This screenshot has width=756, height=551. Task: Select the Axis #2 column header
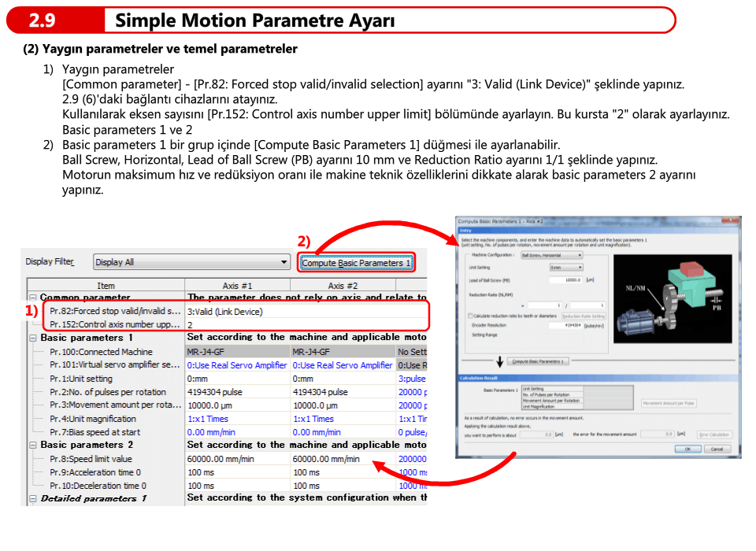[343, 286]
